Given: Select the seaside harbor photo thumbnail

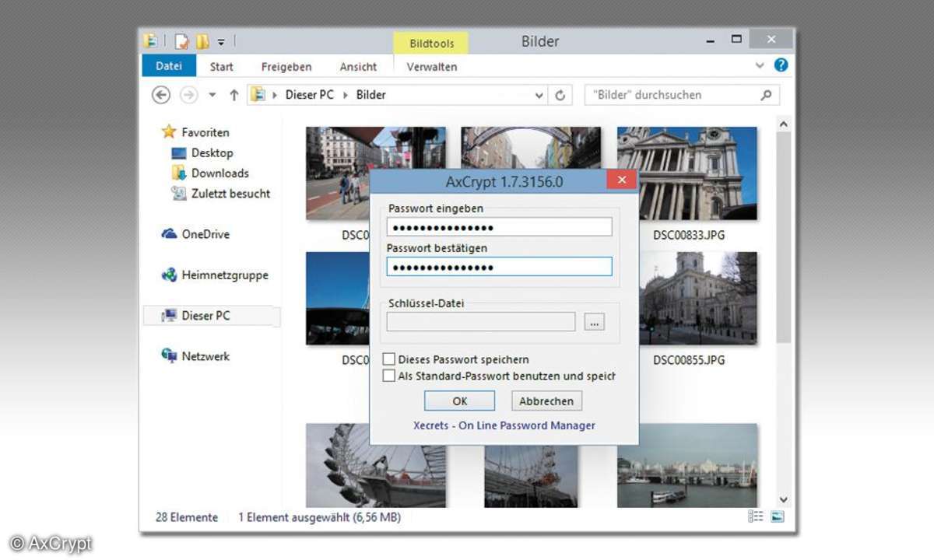Looking at the screenshot, I should 687,466.
